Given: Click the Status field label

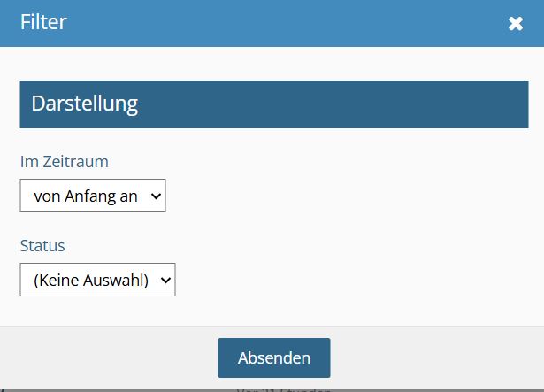Looking at the screenshot, I should pyautogui.click(x=42, y=245).
